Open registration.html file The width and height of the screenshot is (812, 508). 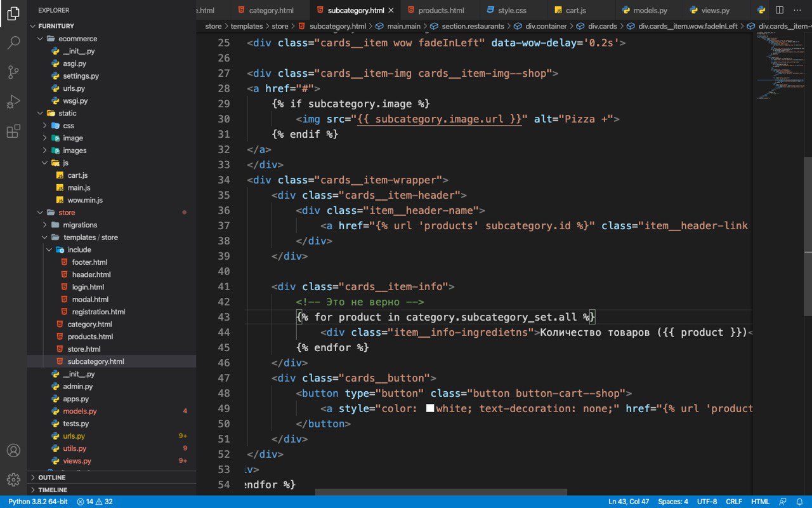[x=98, y=312]
